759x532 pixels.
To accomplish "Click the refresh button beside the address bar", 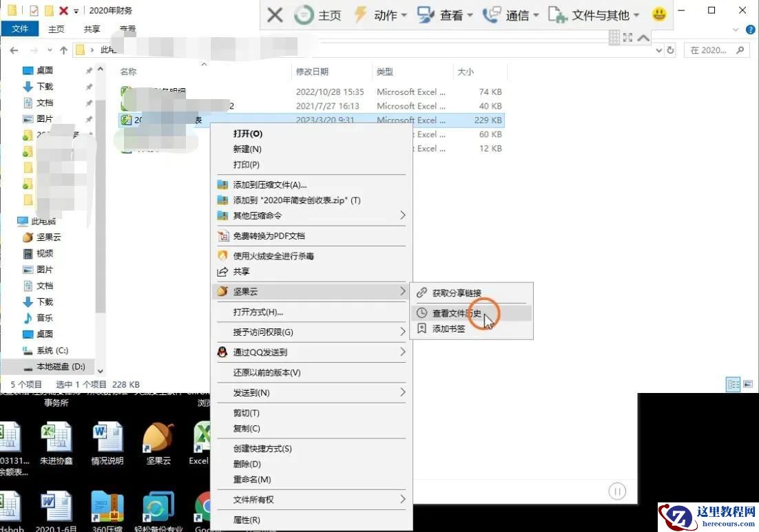I will [670, 50].
